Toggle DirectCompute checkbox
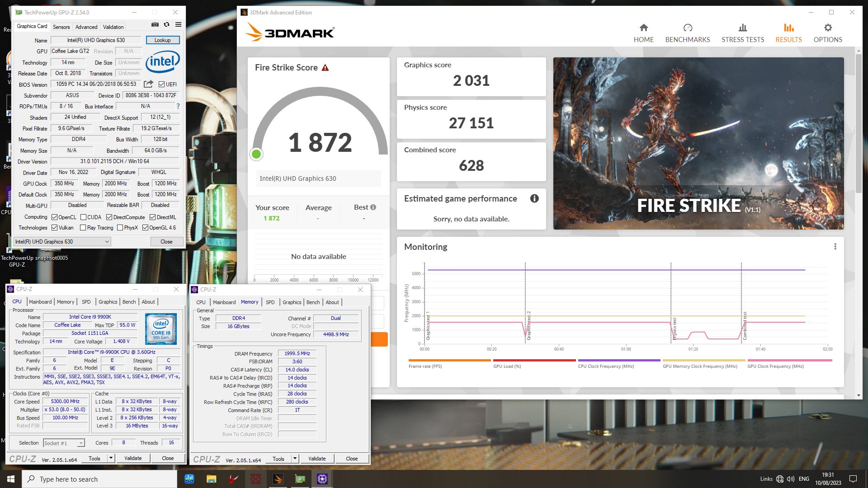868x488 pixels. 109,217
